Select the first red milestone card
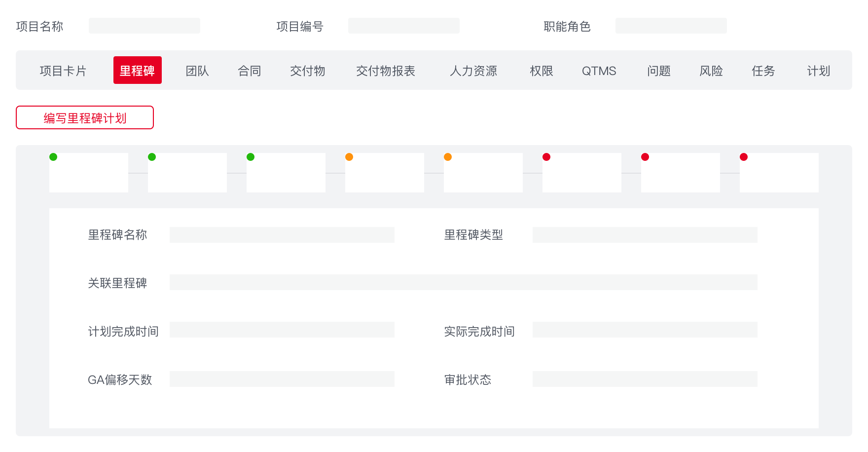This screenshot has width=868, height=452. pos(582,173)
